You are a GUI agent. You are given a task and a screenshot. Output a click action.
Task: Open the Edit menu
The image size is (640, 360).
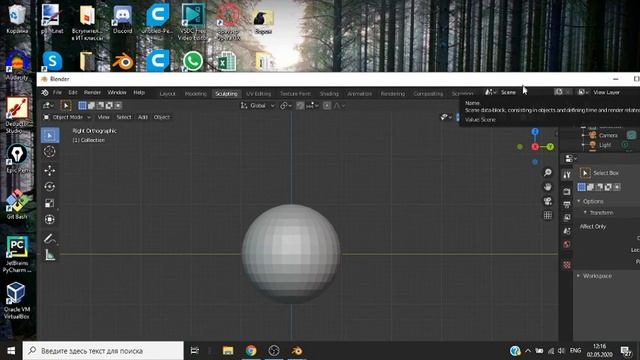pyautogui.click(x=73, y=93)
